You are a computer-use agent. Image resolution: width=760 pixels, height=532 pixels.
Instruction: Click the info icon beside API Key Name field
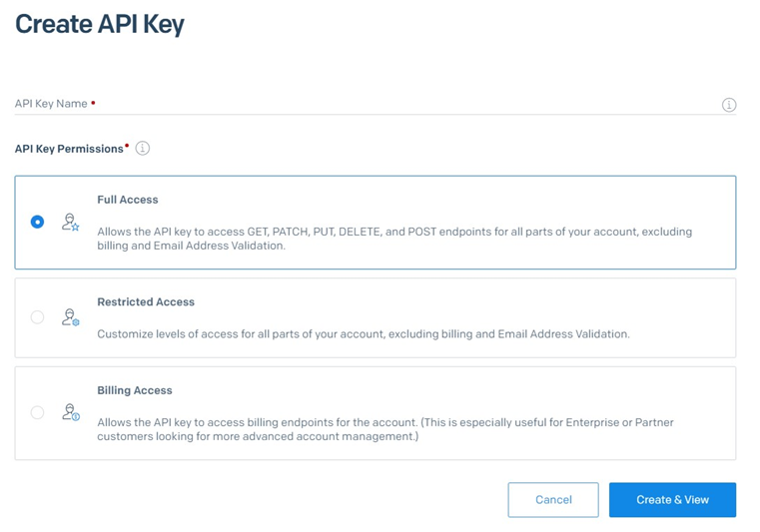(729, 105)
